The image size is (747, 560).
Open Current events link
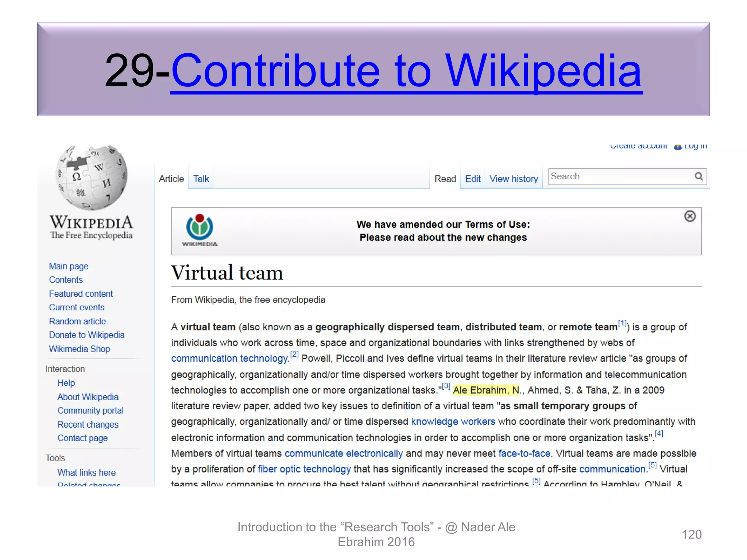[x=77, y=308]
